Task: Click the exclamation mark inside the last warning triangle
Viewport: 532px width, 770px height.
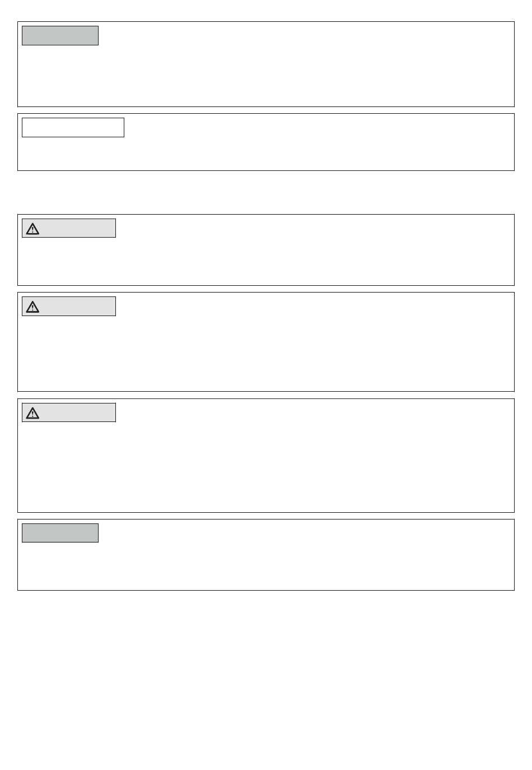Action: click(32, 415)
